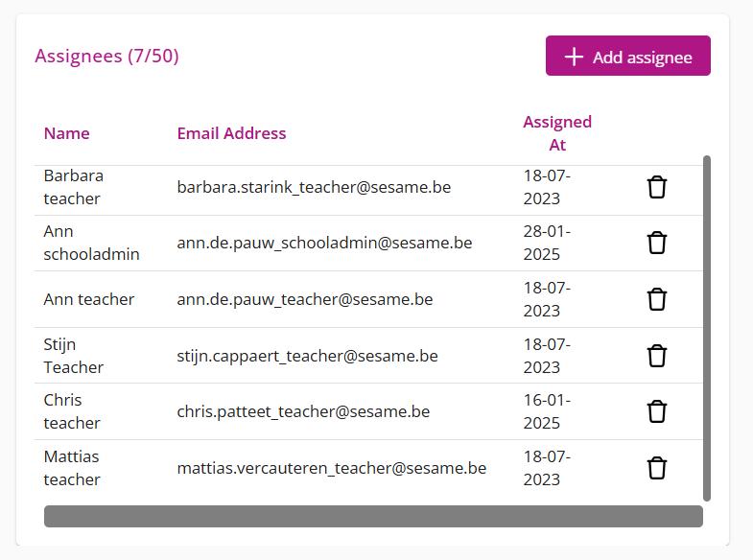753x560 pixels.
Task: Select the Stijn Teacher name cell
Action: (73, 356)
